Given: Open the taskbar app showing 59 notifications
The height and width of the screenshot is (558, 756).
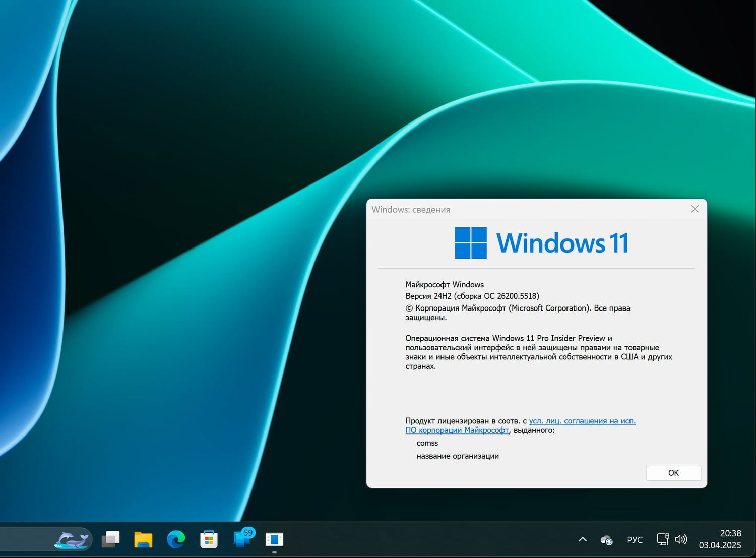Looking at the screenshot, I should pos(242,540).
